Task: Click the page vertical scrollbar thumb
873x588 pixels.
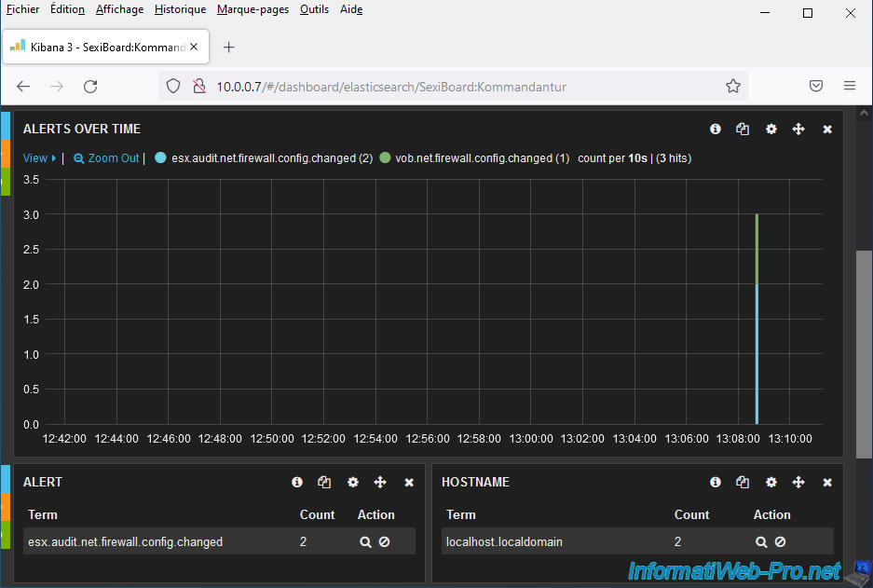Action: pos(864,354)
